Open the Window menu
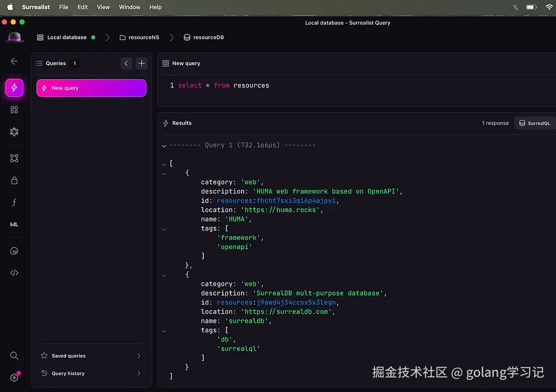 129,7
